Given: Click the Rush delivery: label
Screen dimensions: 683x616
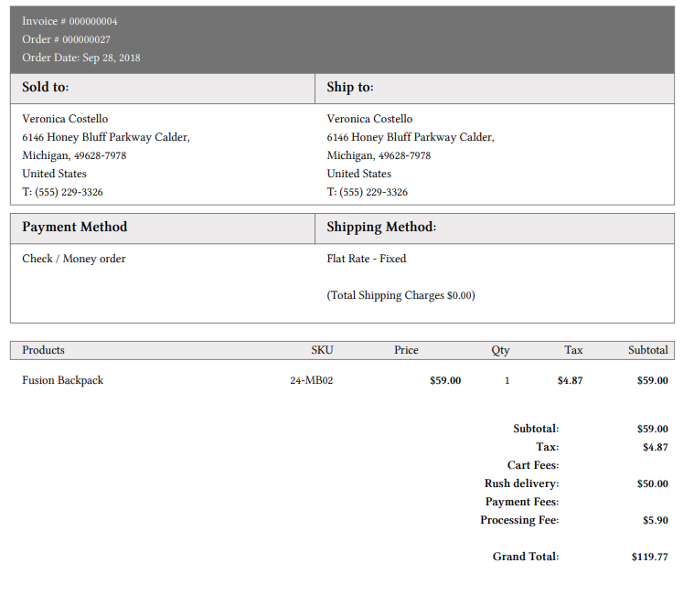Looking at the screenshot, I should tap(521, 483).
